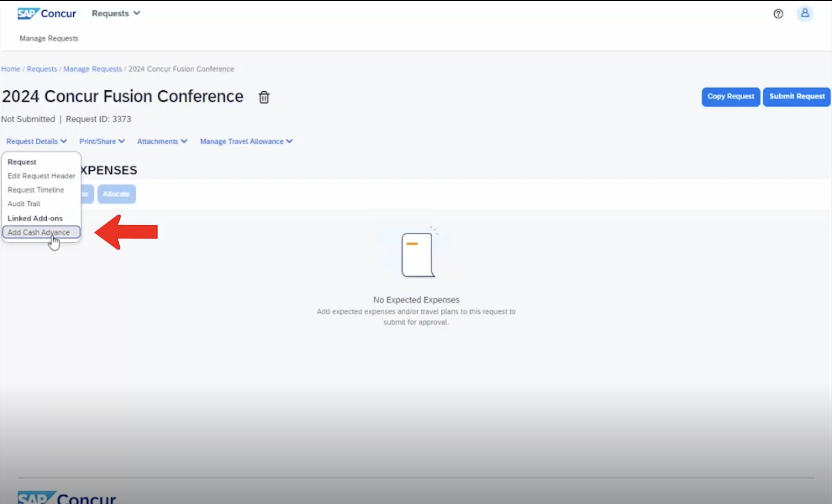Screen dimensions: 832x504
Task: Open the user profile icon
Action: (x=805, y=13)
